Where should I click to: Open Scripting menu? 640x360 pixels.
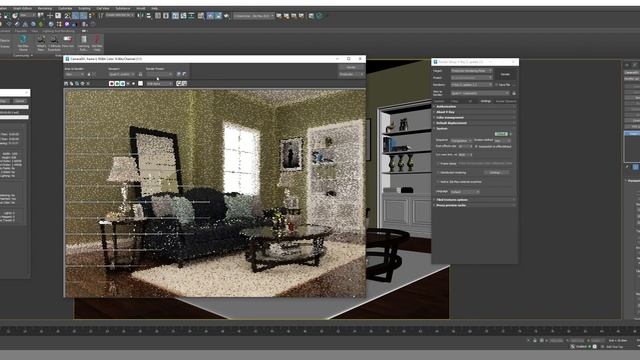[x=84, y=8]
